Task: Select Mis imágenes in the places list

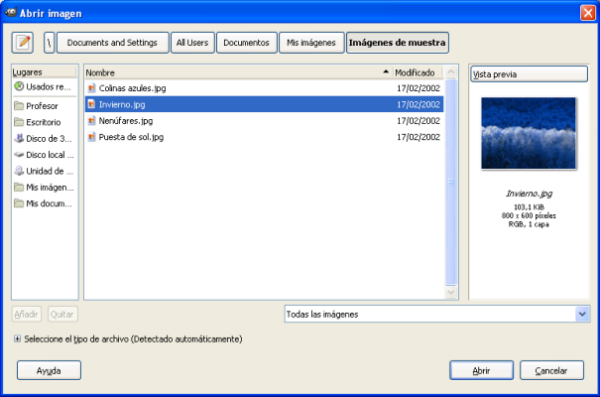Action: (44, 187)
